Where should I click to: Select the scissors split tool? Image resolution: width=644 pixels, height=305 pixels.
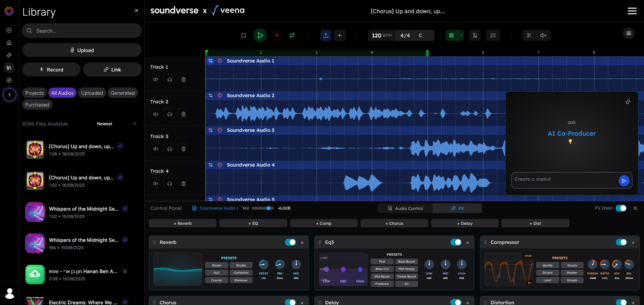(x=529, y=35)
